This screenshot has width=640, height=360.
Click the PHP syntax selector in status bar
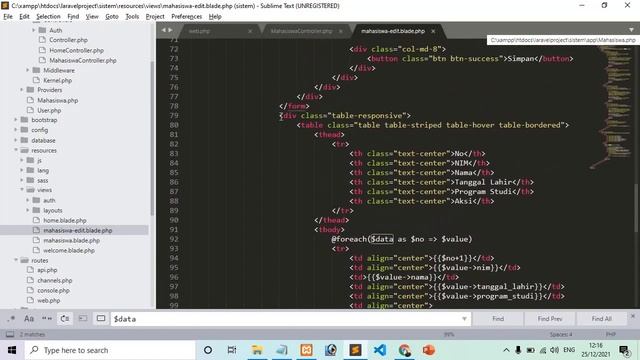(x=611, y=334)
